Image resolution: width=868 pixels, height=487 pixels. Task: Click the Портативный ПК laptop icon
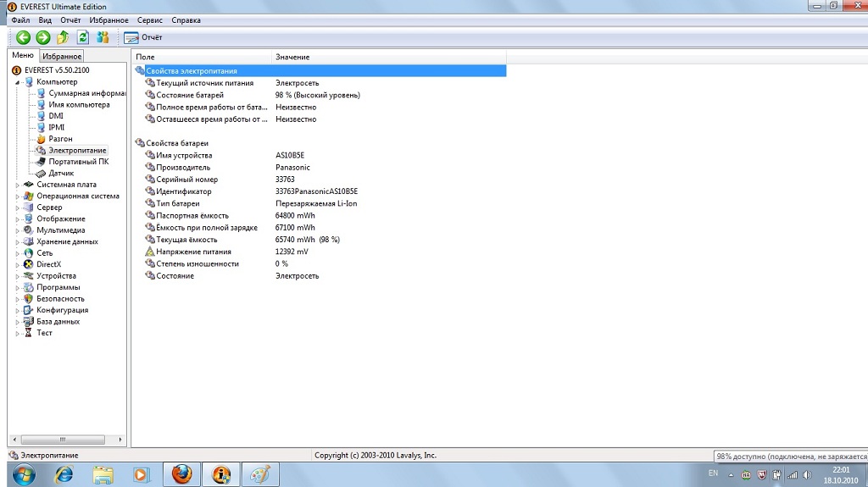[x=41, y=162]
